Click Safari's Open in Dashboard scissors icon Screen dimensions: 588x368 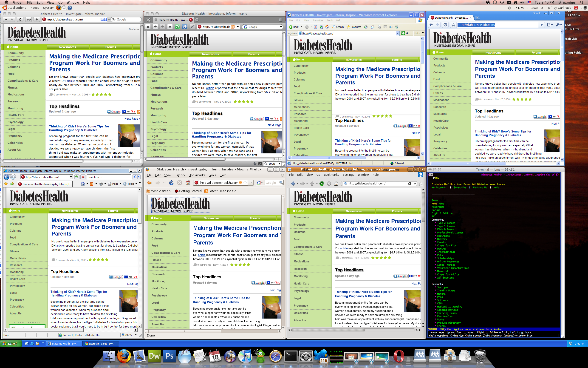coord(28,20)
